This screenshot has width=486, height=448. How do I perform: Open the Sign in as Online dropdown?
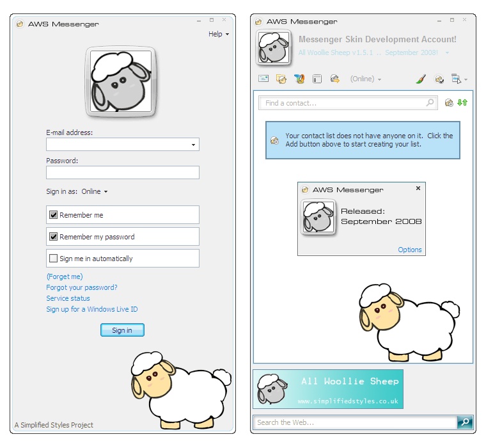[x=94, y=191]
